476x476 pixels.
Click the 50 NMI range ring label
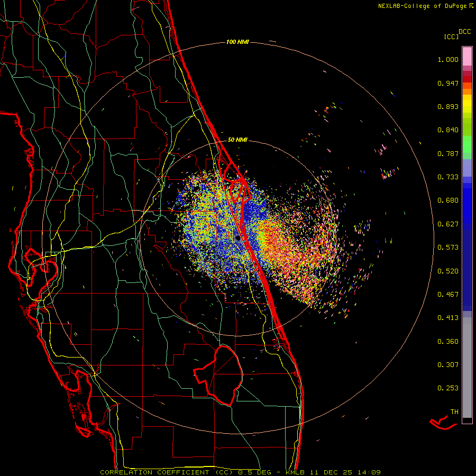[237, 140]
